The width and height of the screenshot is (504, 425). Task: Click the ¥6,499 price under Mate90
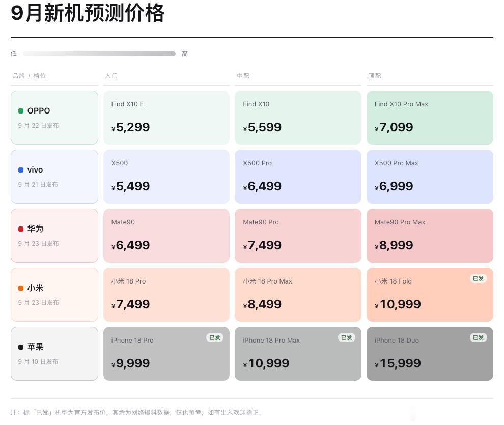click(x=130, y=246)
